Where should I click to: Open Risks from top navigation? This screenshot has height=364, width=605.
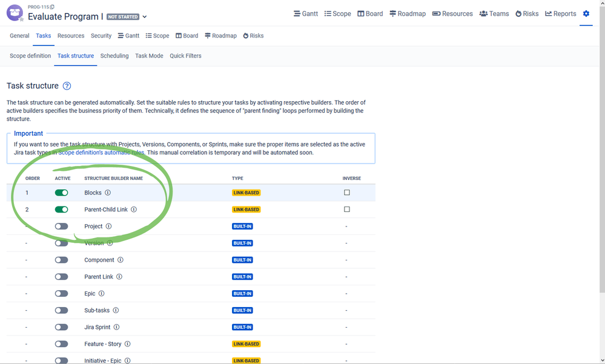527,13
